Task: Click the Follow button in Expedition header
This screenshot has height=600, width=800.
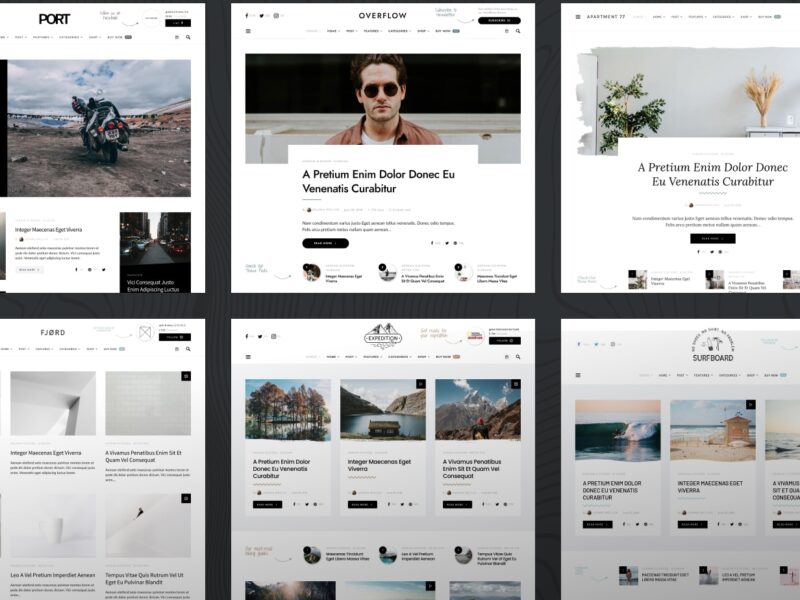Action: click(x=505, y=340)
